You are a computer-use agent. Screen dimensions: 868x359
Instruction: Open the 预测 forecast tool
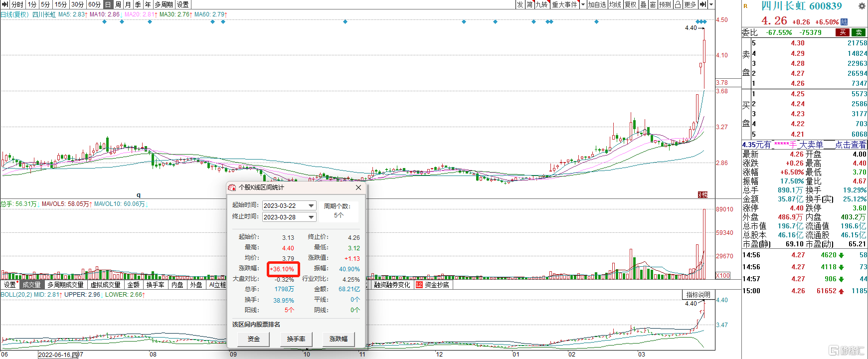point(665,4)
